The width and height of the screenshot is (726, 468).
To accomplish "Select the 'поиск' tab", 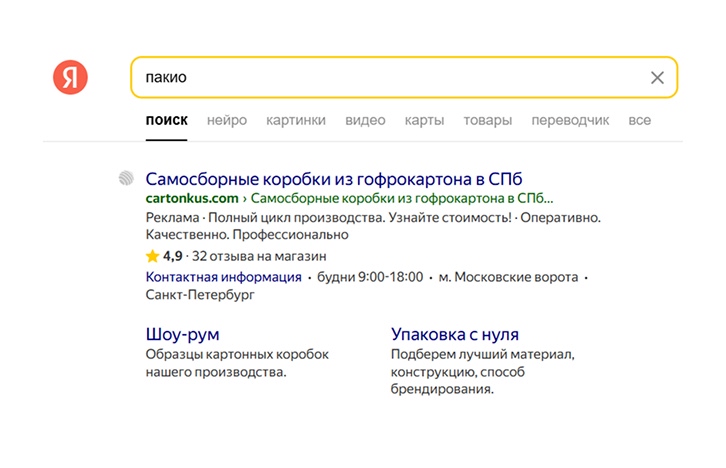I will 167,120.
